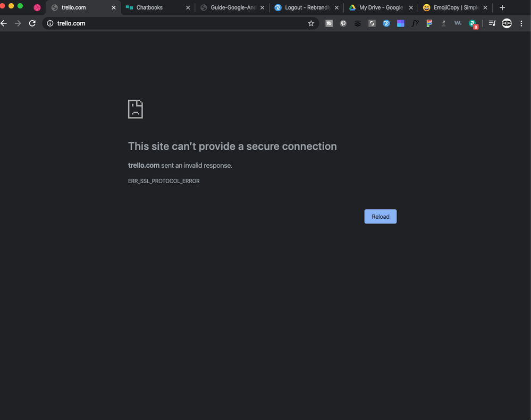Click 'trello.com sent an invalid response.' text
Viewport: 531px width, 420px height.
click(x=180, y=165)
